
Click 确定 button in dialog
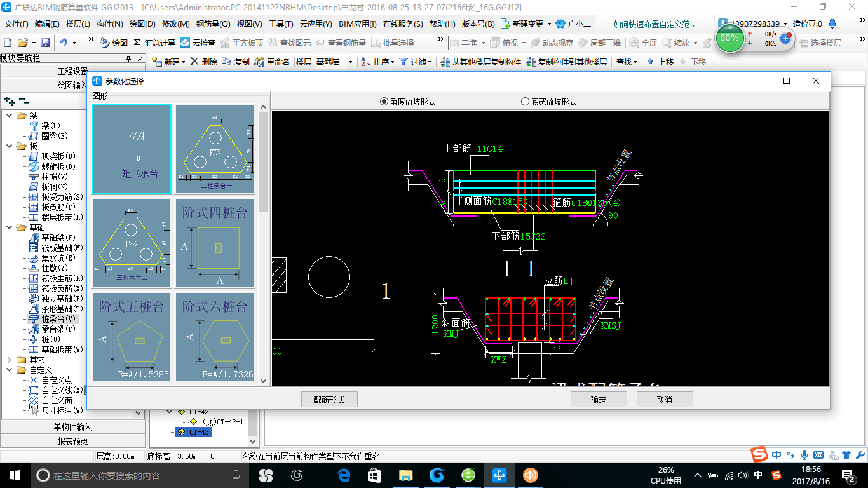pyautogui.click(x=599, y=400)
